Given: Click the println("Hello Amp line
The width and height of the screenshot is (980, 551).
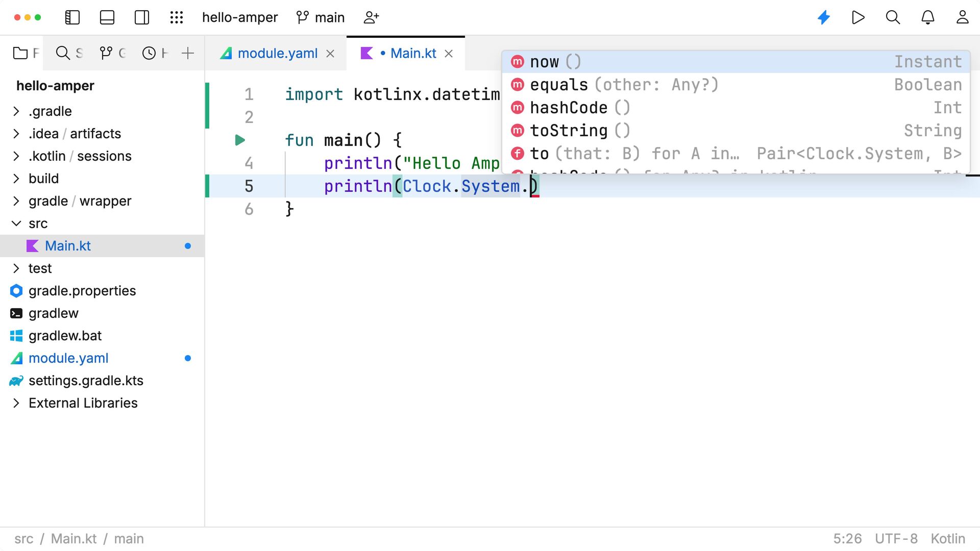Looking at the screenshot, I should pyautogui.click(x=412, y=163).
